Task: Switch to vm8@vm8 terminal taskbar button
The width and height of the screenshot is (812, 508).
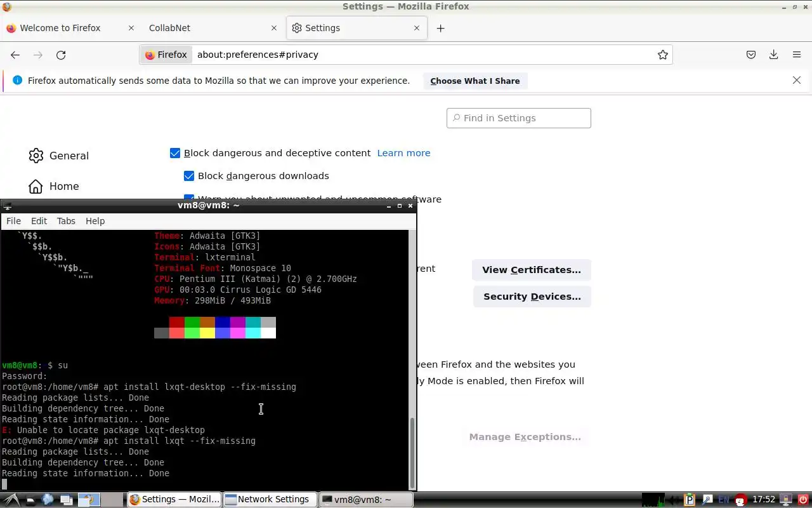Action: click(366, 500)
